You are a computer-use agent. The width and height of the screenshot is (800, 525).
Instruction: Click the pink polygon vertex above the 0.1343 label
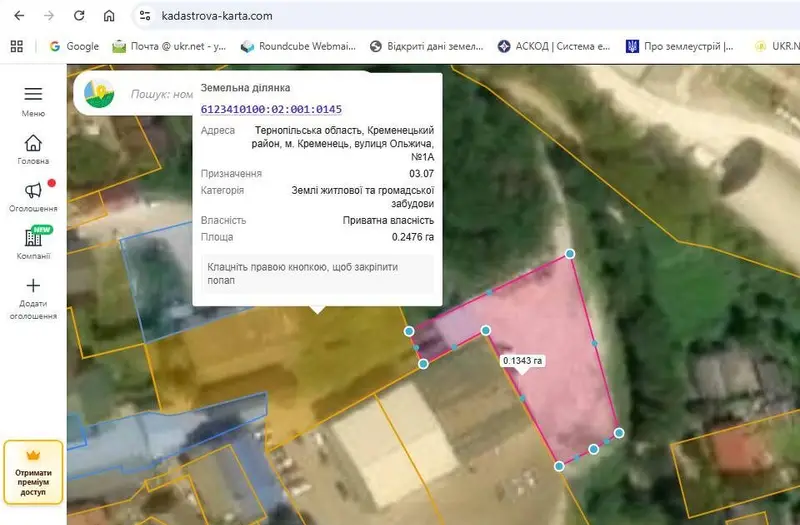486,331
